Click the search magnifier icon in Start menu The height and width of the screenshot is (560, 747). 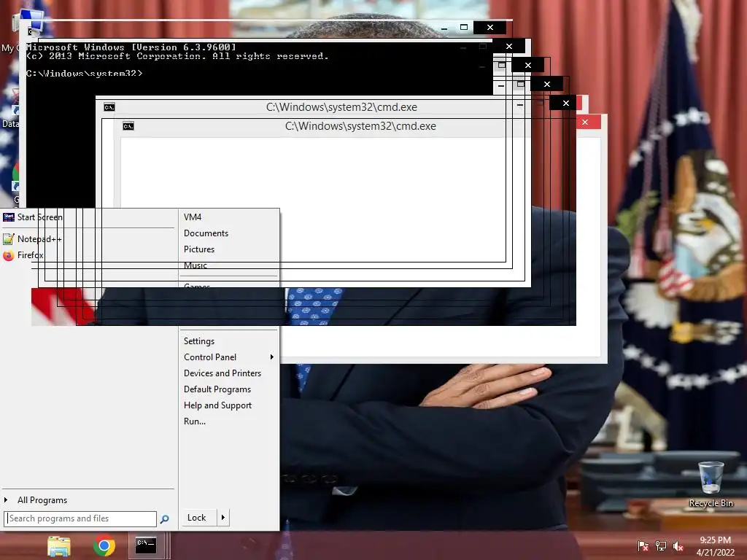tap(164, 519)
